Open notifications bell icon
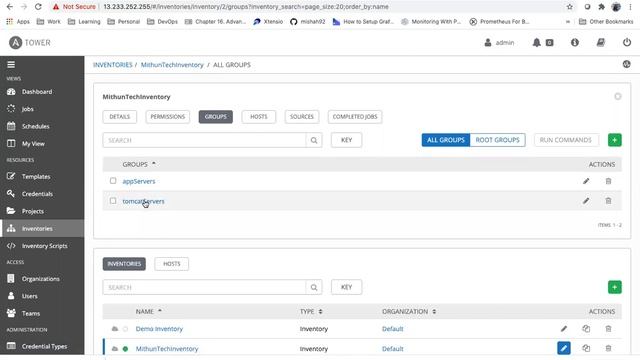The width and height of the screenshot is (640, 360). pyautogui.click(x=536, y=42)
